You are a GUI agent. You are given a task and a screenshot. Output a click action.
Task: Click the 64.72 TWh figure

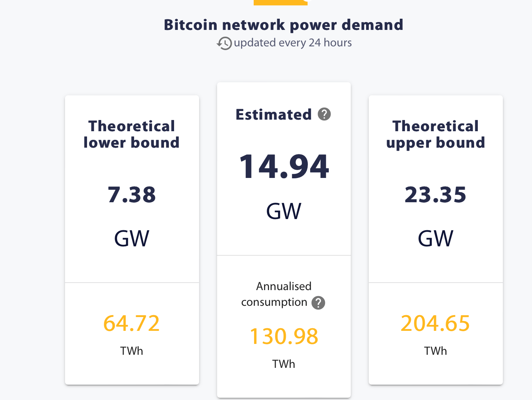tap(132, 323)
